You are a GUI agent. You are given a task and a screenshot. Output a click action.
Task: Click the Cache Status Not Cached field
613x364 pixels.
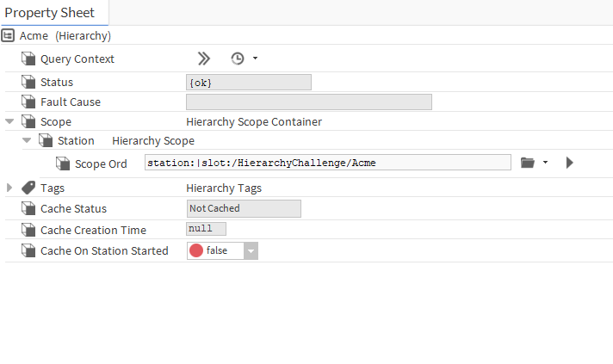244,208
